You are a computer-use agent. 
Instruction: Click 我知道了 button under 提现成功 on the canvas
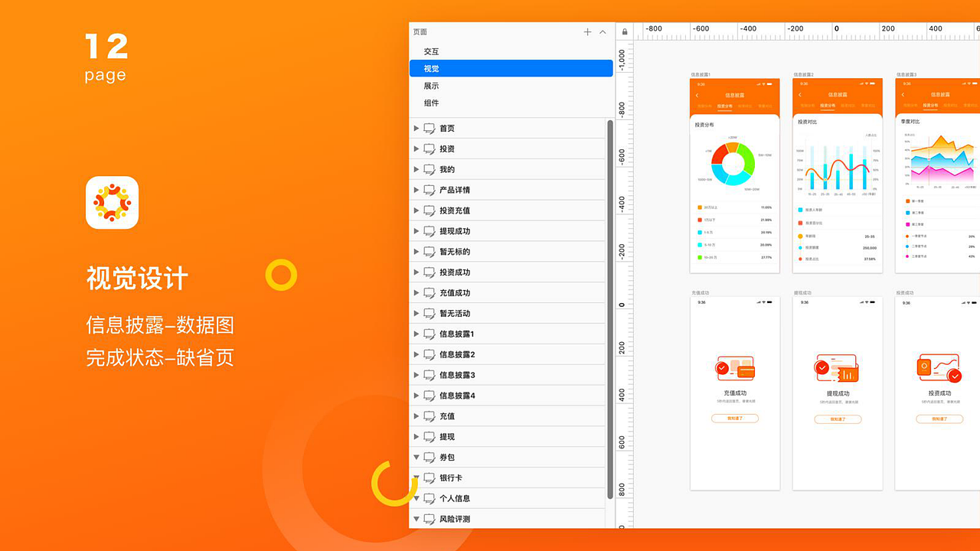[x=838, y=419]
